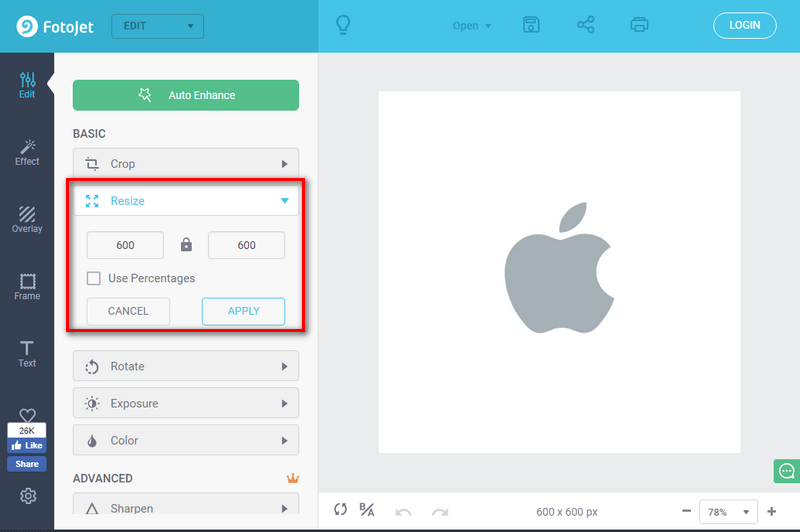
Task: Enable the Use Percentages checkbox
Action: (93, 278)
